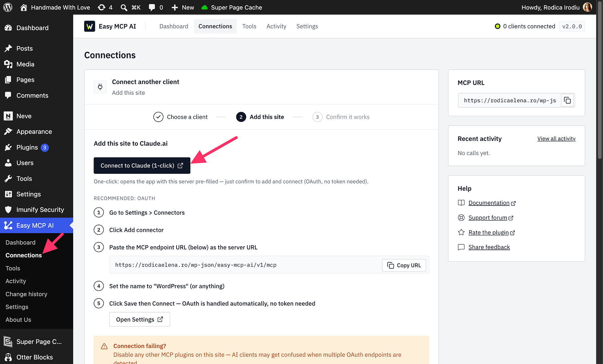Switch to the plugin Dashboard tab
Viewport: 603px width, 364px height.
pos(174,26)
